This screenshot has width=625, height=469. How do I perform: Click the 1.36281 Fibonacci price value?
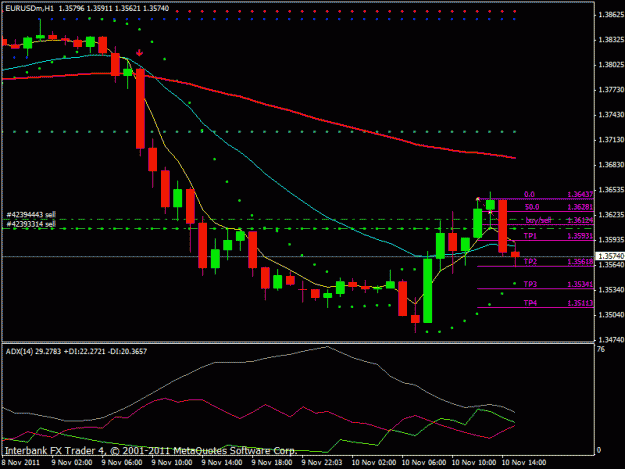[580, 207]
